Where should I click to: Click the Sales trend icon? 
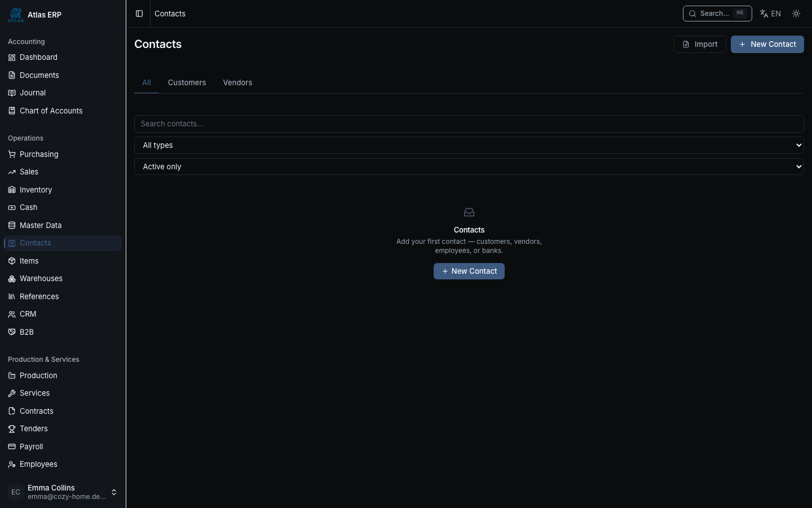12,172
